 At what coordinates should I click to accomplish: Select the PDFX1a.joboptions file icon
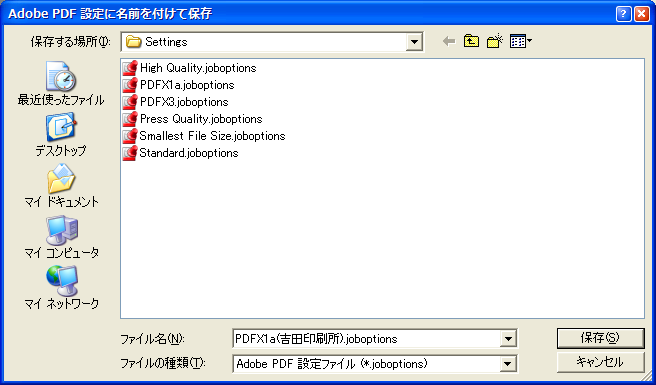click(130, 85)
